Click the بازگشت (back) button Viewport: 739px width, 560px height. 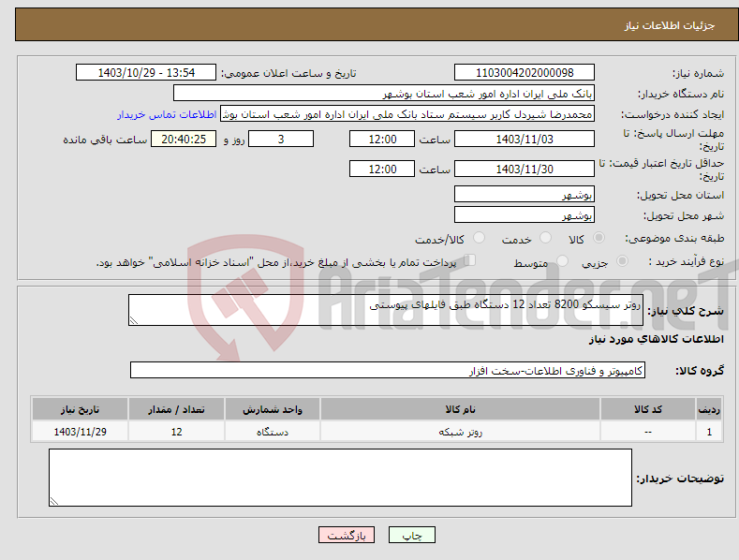347,535
